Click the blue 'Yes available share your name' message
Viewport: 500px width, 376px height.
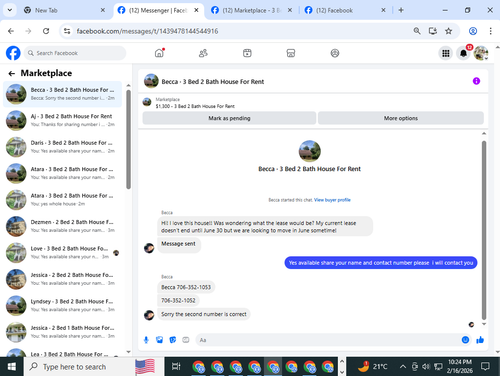pyautogui.click(x=381, y=263)
